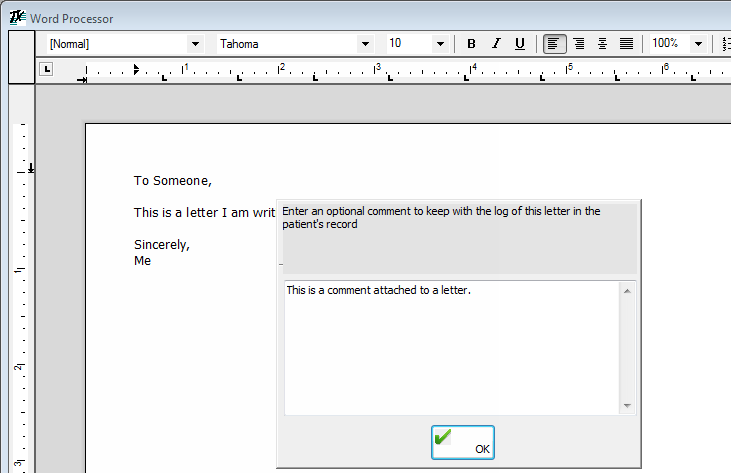Click the [Normal] style field
The width and height of the screenshot is (731, 473).
(x=117, y=44)
